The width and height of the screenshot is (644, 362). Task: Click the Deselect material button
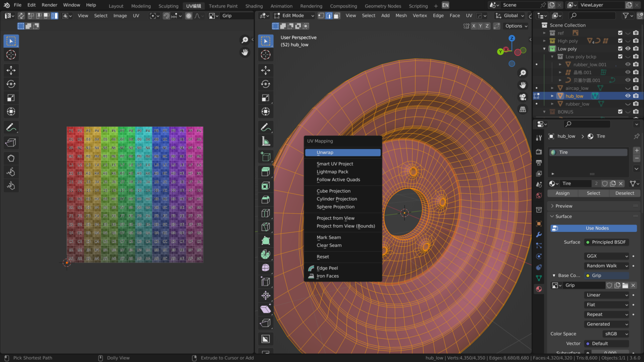click(624, 193)
